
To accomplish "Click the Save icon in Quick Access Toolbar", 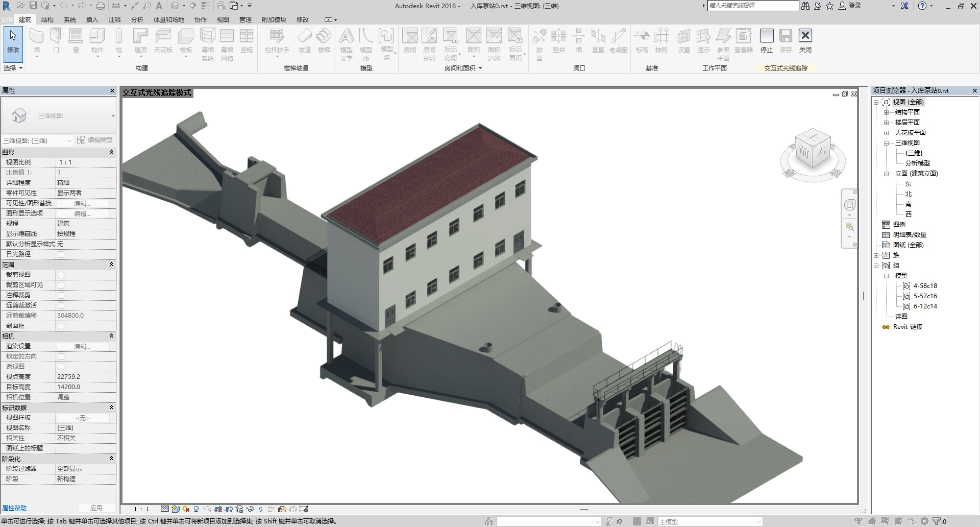I will (34, 5).
